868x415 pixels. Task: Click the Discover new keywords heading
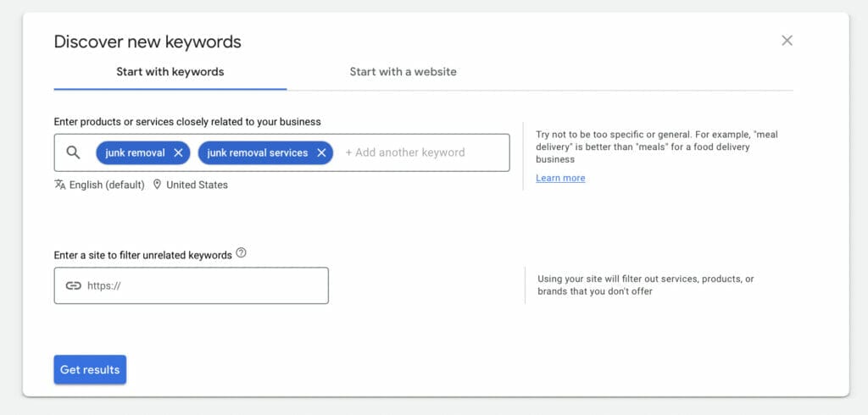(147, 42)
